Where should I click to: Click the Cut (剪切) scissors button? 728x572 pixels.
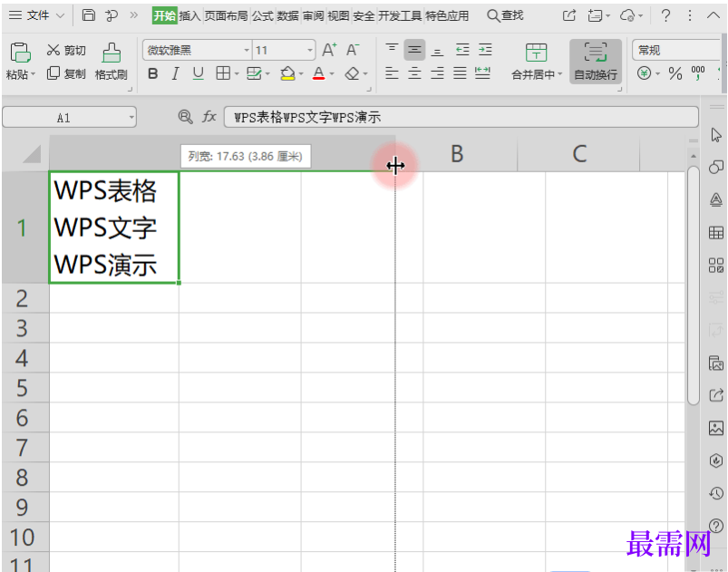[66, 50]
